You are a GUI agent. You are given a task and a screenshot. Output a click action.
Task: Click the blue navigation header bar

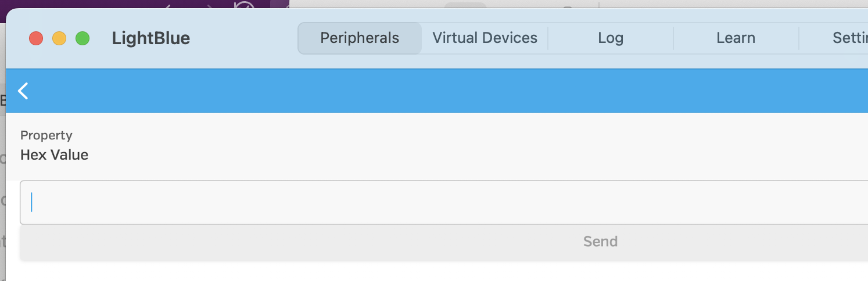point(442,91)
